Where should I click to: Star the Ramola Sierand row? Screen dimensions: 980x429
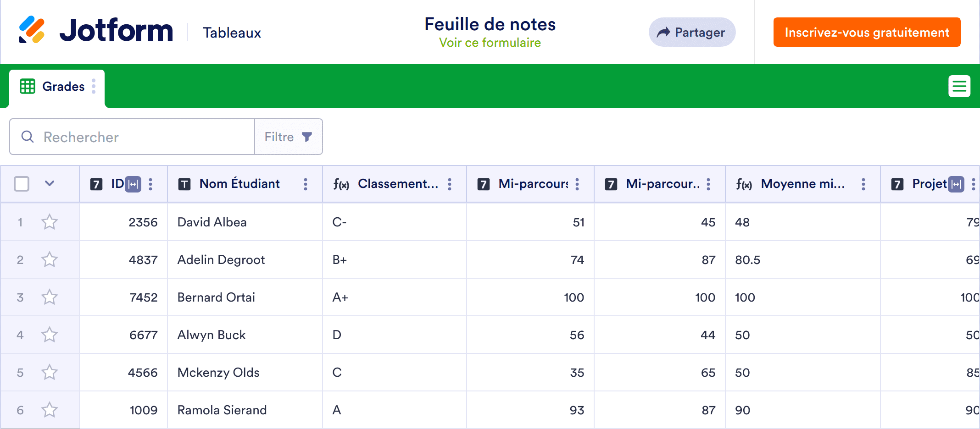pyautogui.click(x=50, y=410)
